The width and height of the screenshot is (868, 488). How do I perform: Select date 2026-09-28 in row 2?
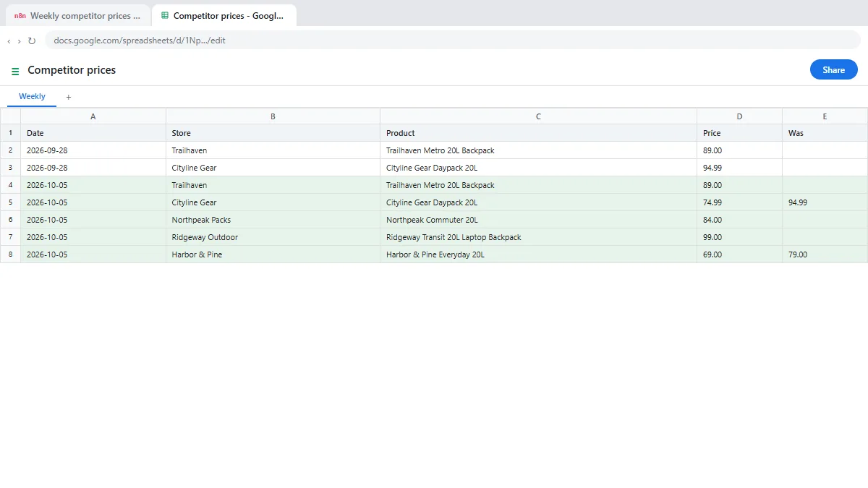[x=93, y=150]
